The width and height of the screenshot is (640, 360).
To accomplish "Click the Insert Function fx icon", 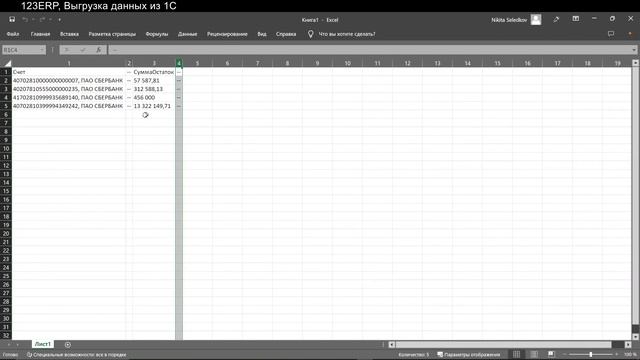I will (x=98, y=50).
